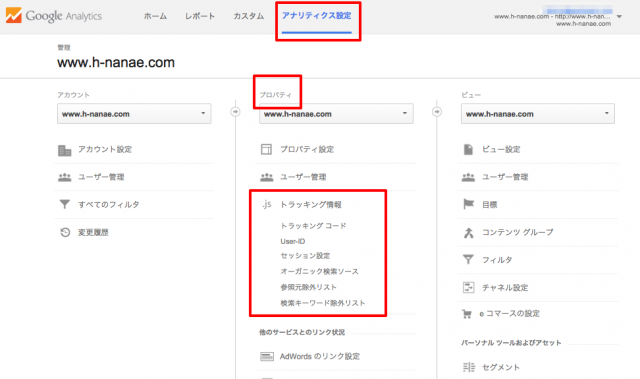The width and height of the screenshot is (640, 379).
Task: Click the チャネル設定 icon
Action: (469, 287)
